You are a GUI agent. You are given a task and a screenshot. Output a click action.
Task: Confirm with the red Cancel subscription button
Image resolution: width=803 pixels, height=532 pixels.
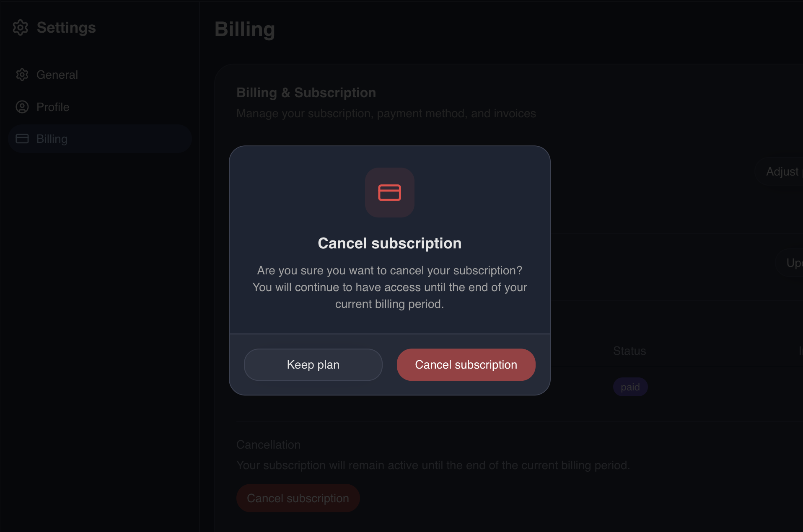[466, 364]
